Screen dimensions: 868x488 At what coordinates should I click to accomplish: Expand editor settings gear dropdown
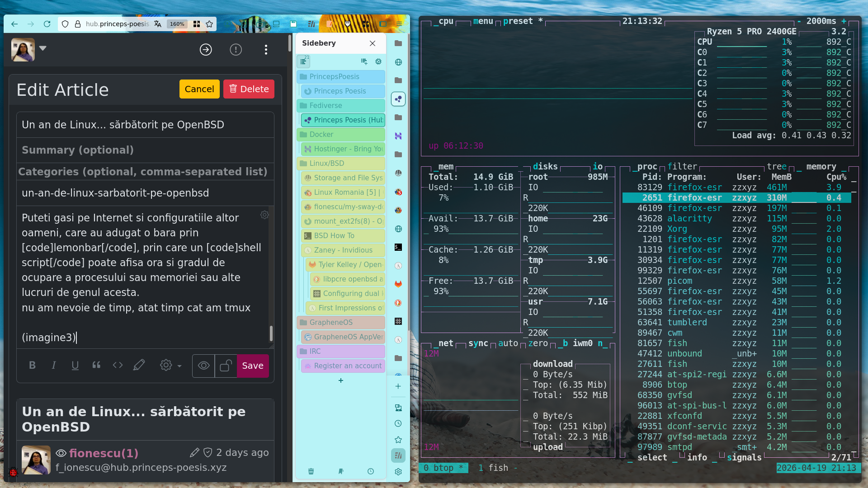(x=170, y=366)
